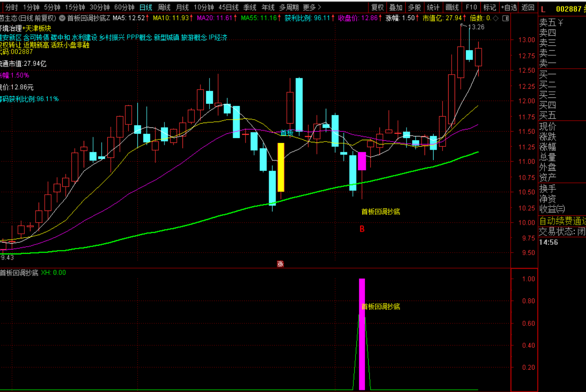Click the 交易状态 status row
Screen dimensions: 586x392
pos(562,232)
